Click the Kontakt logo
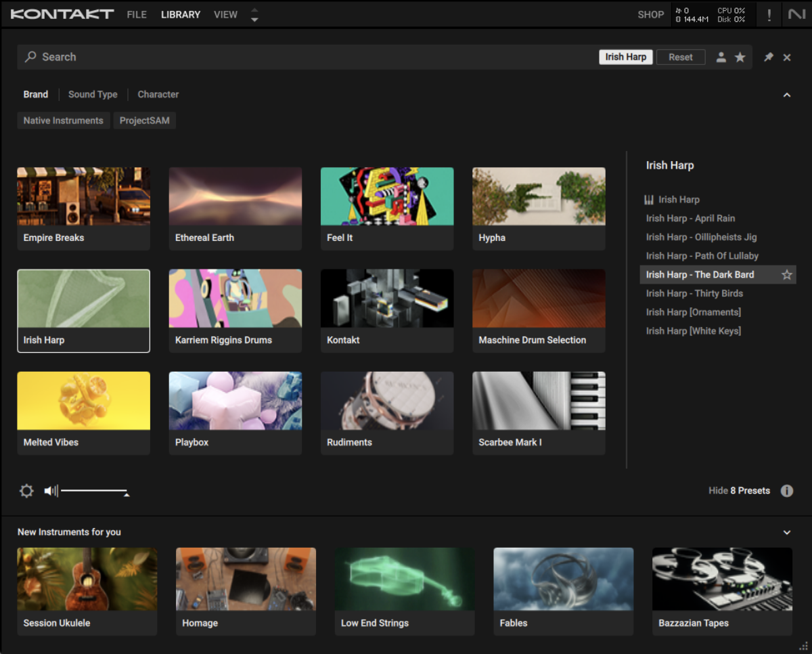Screen dimensions: 812x654 pyautogui.click(x=62, y=14)
